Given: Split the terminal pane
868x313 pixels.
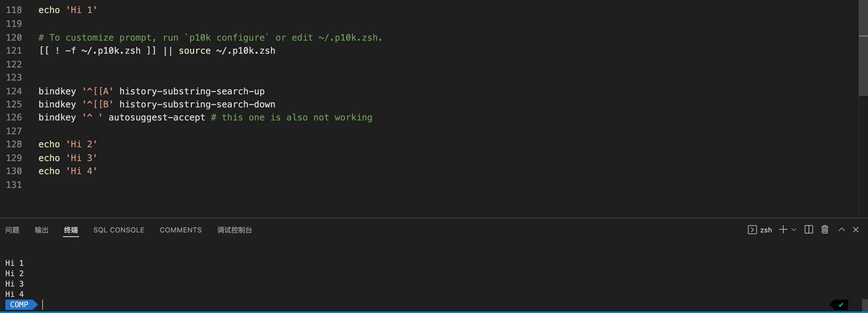Looking at the screenshot, I should coord(809,229).
